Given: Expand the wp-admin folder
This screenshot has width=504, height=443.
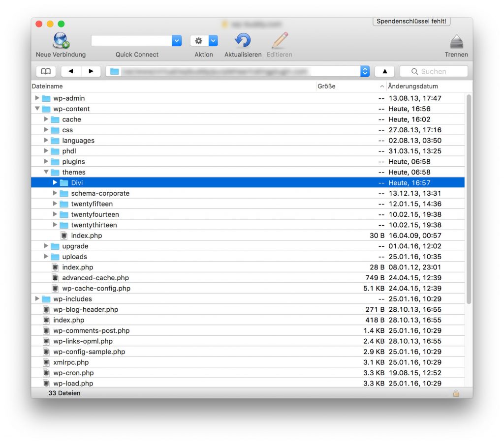Looking at the screenshot, I should pyautogui.click(x=37, y=98).
